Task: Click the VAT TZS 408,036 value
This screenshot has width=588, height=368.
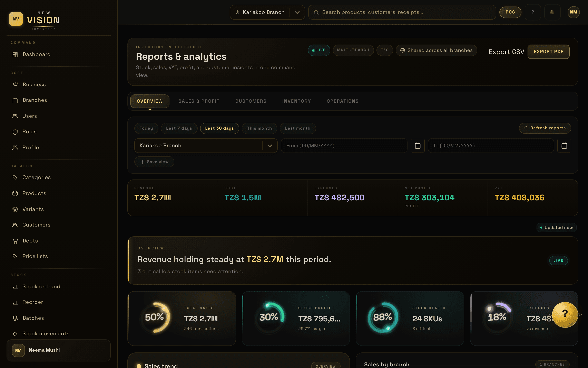Action: click(519, 198)
